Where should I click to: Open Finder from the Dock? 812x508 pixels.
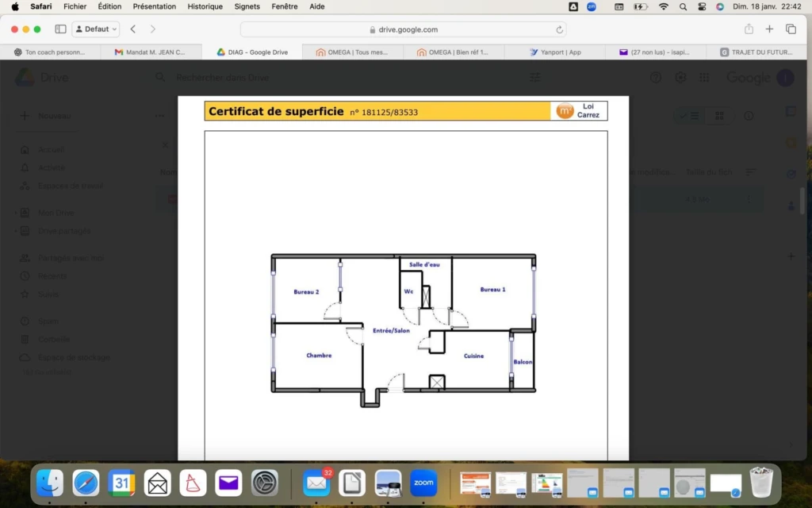50,483
